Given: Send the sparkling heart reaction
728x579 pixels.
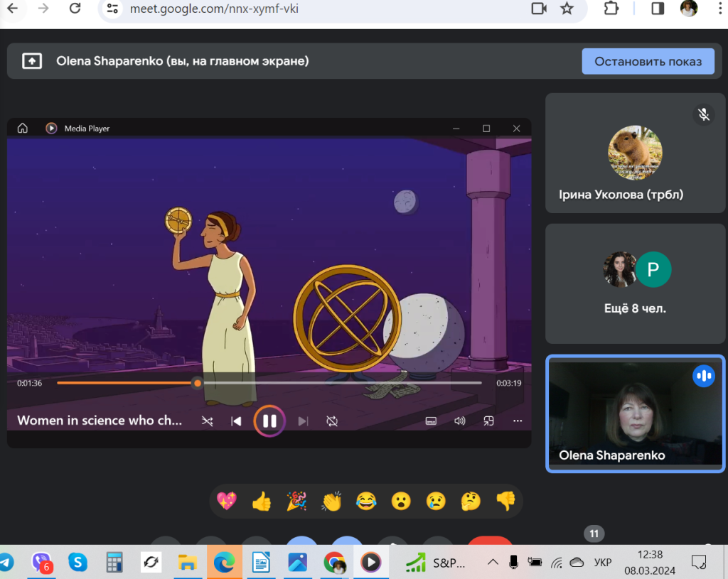Looking at the screenshot, I should [x=227, y=501].
